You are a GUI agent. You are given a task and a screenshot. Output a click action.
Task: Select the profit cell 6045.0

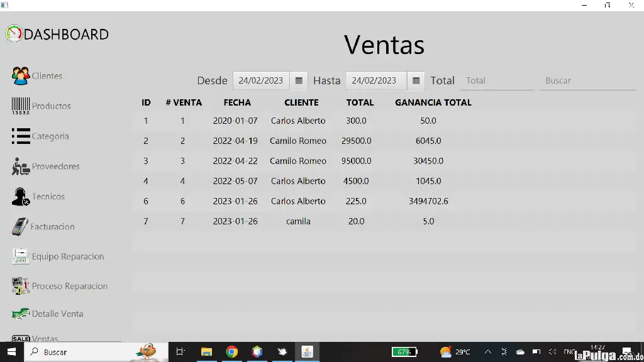click(428, 141)
